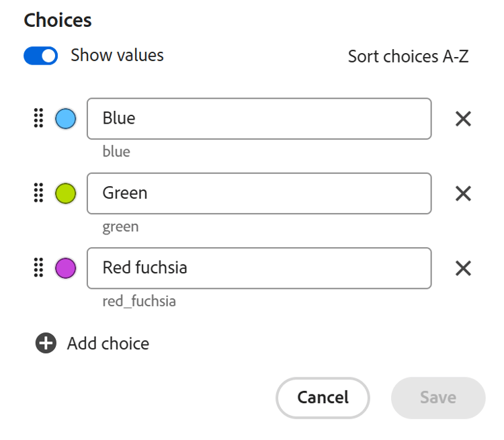This screenshot has height=440, width=504.
Task: Open the blue color swatch picker
Action: coord(66,119)
